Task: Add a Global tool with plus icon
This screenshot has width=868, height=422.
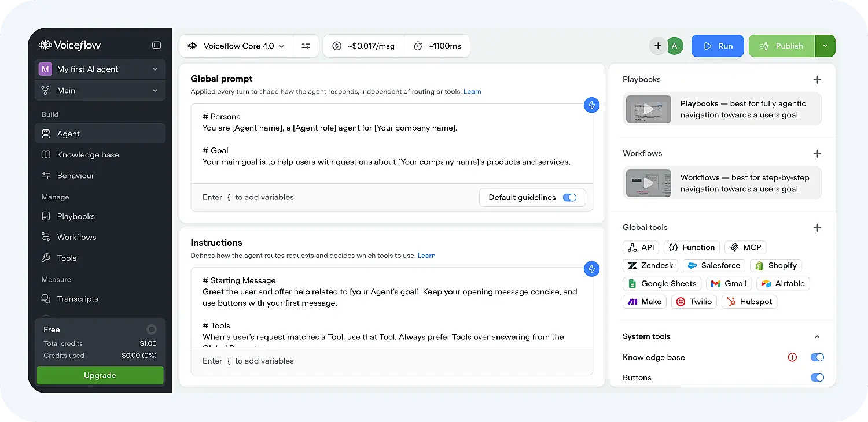Action: [817, 228]
